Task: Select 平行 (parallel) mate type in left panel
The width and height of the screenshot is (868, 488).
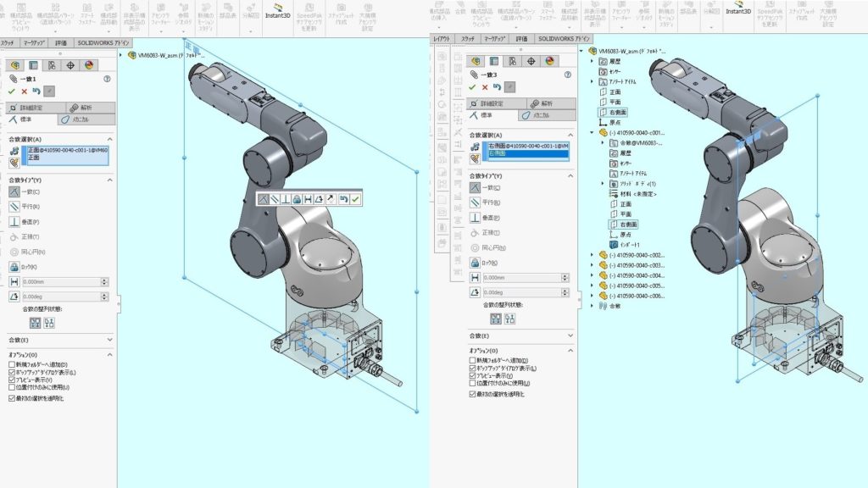Action: coord(16,206)
